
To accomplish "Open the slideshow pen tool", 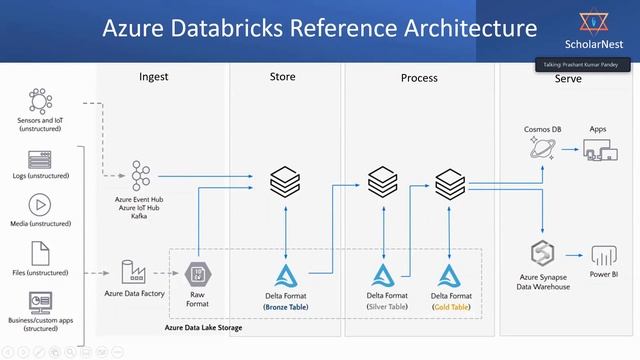I will click(39, 352).
